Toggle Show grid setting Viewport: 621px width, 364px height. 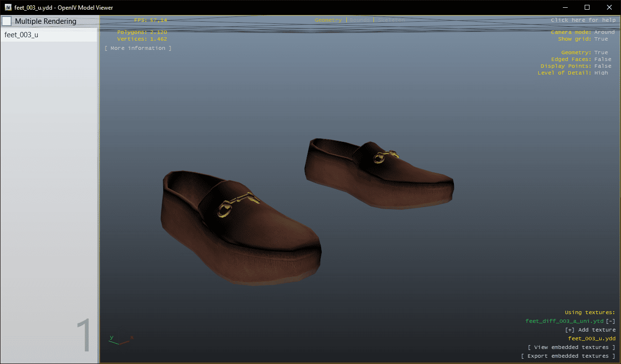pyautogui.click(x=601, y=39)
